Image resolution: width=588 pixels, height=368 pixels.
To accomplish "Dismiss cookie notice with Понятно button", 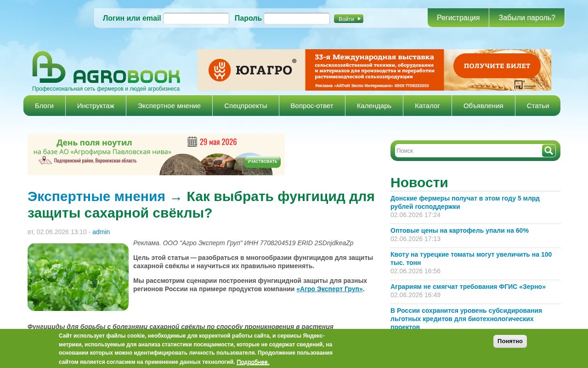I will click(x=510, y=341).
